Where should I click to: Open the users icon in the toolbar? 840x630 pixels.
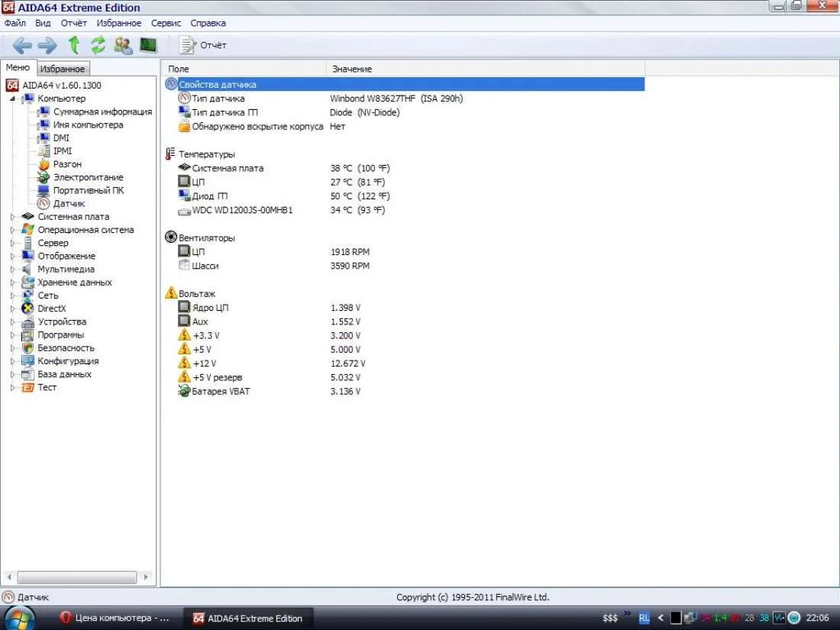pos(123,45)
